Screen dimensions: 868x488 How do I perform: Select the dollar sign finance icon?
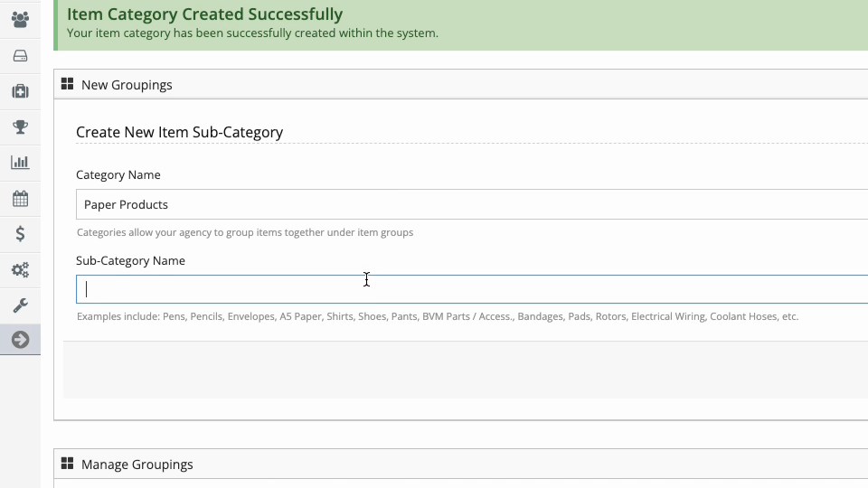[20, 233]
